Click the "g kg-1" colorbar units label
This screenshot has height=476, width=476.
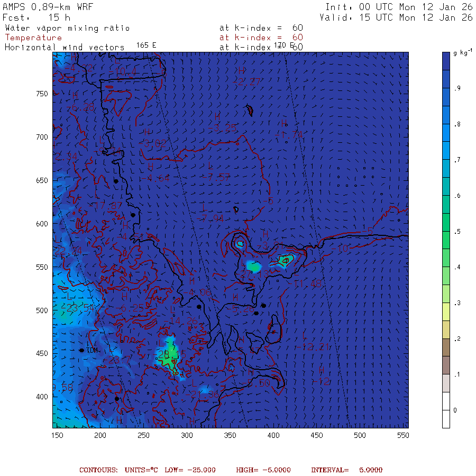pyautogui.click(x=462, y=52)
